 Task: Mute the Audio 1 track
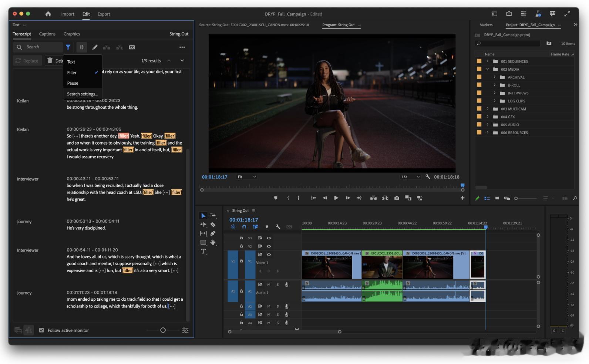pyautogui.click(x=269, y=285)
